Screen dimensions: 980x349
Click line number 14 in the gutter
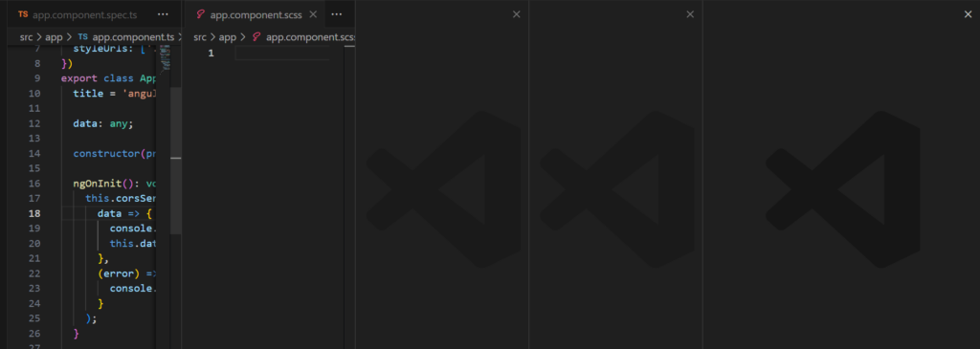pyautogui.click(x=34, y=154)
